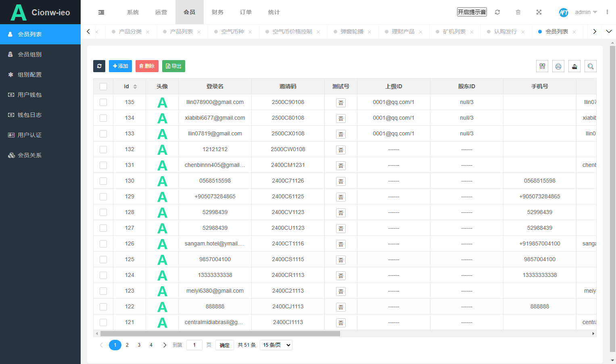The image size is (616, 364).
Task: Toggle the 测试号 switch for id 133
Action: (341, 134)
